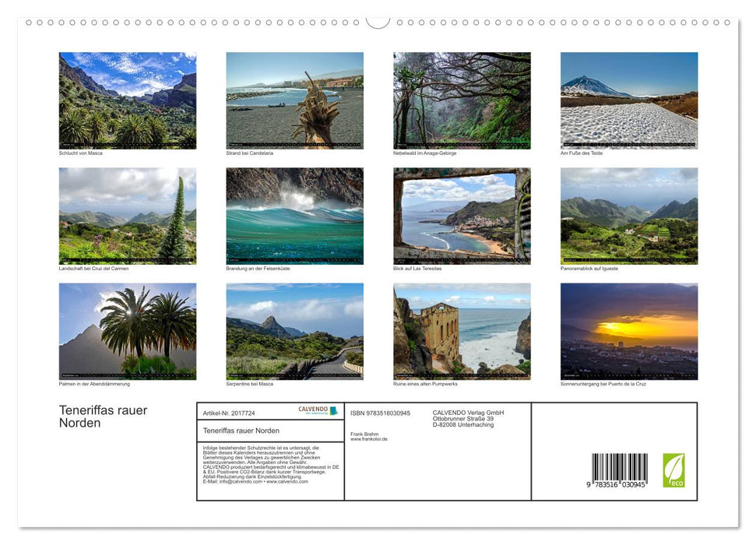Select the Nebelwald im Anaga-Gebirge image
The image size is (756, 545).
pyautogui.click(x=461, y=100)
